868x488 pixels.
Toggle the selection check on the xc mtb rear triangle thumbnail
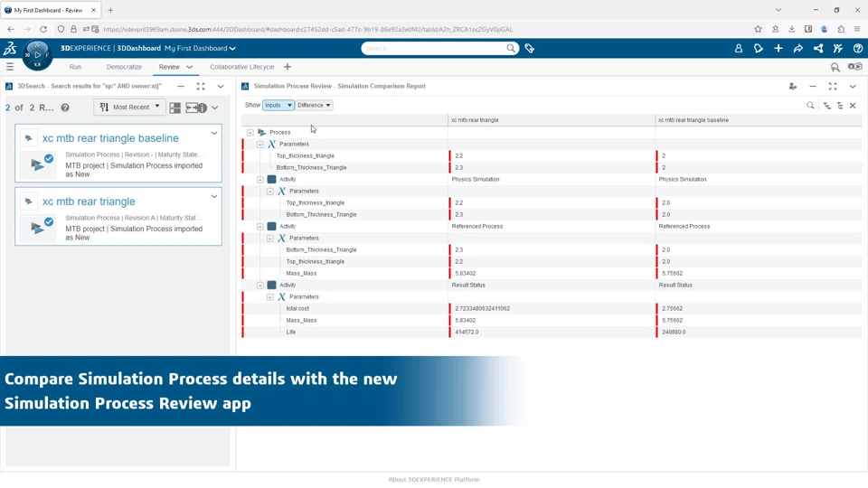pos(49,222)
